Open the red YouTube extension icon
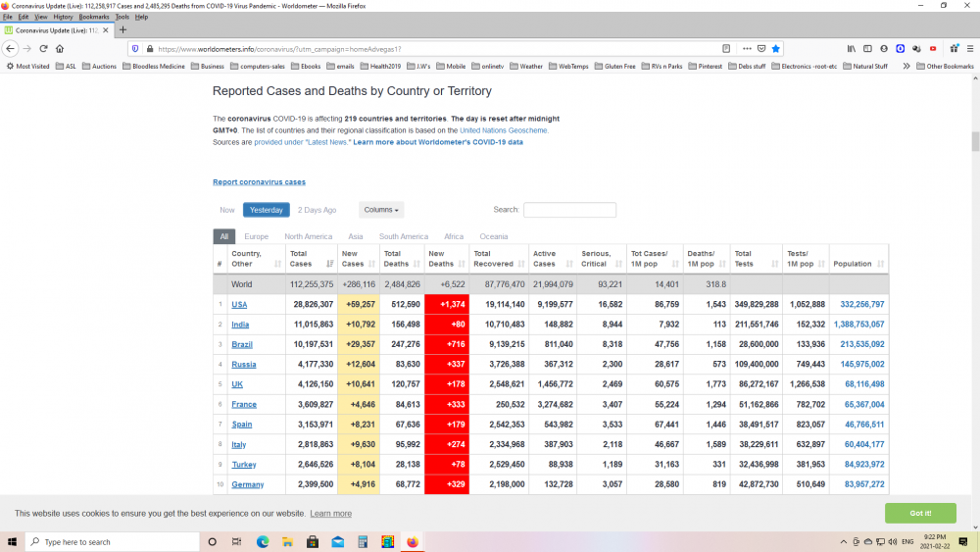This screenshot has height=552, width=980. click(933, 49)
